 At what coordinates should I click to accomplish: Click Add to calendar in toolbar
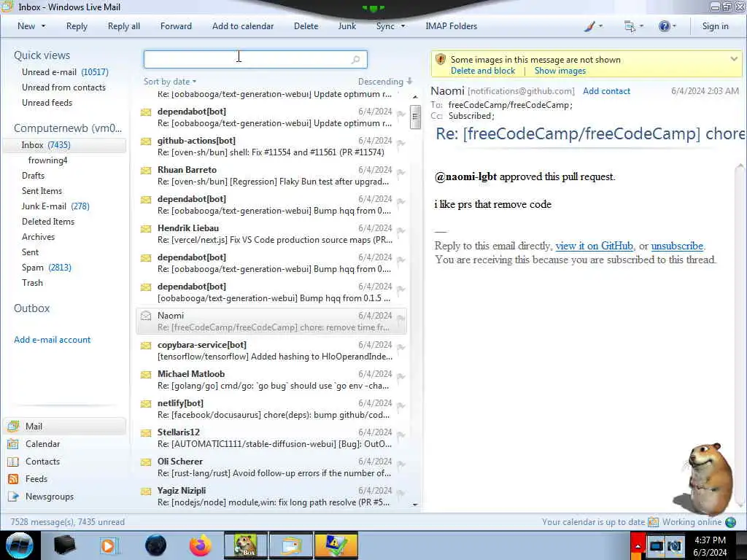[x=243, y=26]
